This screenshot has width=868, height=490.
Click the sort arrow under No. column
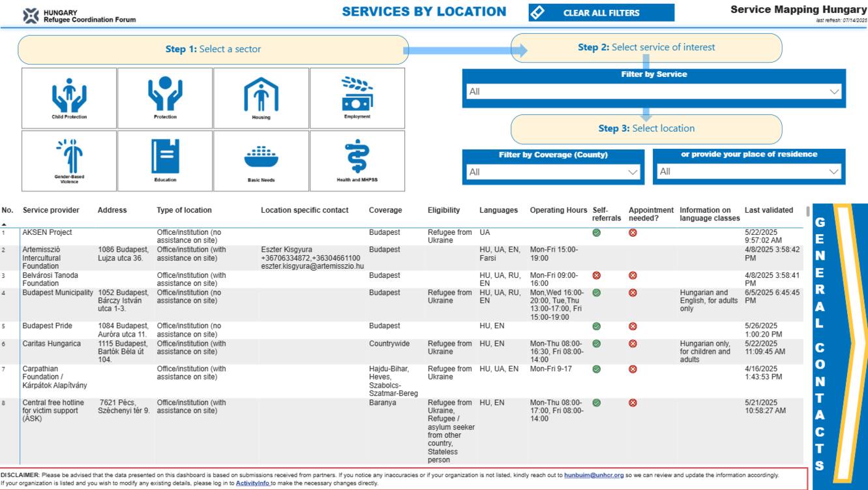pos(4,223)
